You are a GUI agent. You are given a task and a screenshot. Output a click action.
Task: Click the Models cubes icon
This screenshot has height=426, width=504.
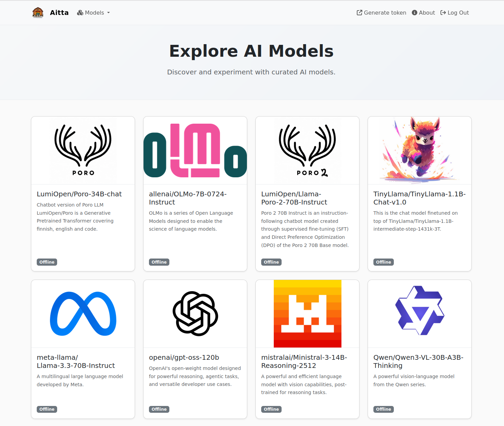point(80,13)
